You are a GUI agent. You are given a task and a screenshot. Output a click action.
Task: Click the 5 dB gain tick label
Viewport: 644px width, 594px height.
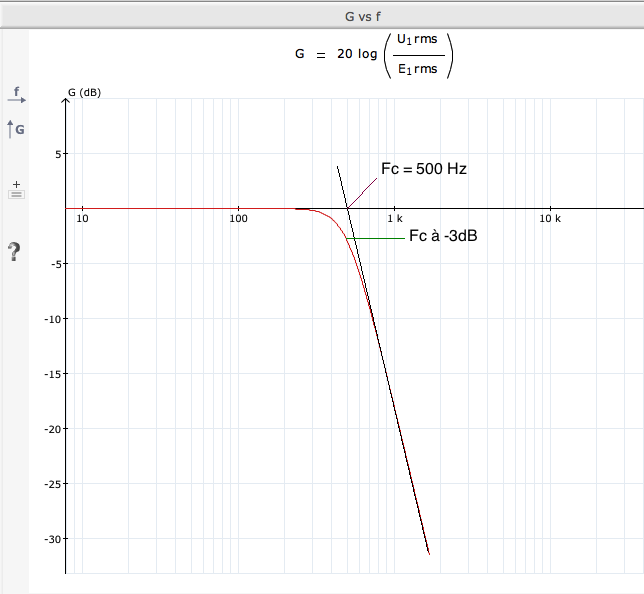[x=58, y=154]
